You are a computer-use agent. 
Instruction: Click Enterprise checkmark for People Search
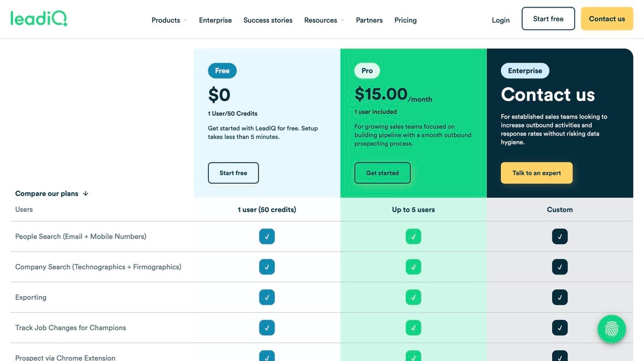pyautogui.click(x=560, y=236)
